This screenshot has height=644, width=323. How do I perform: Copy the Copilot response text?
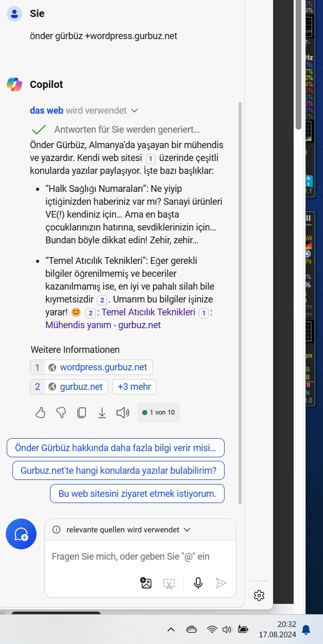click(x=81, y=413)
